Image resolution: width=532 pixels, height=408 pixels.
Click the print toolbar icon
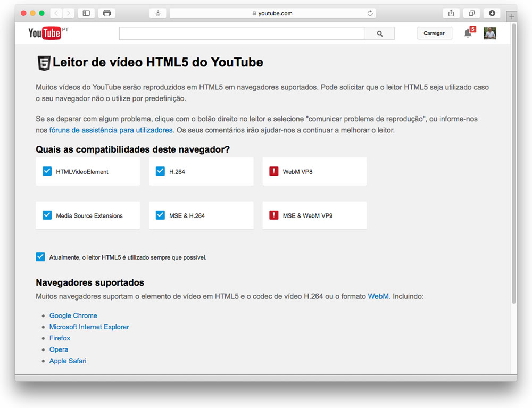(107, 13)
